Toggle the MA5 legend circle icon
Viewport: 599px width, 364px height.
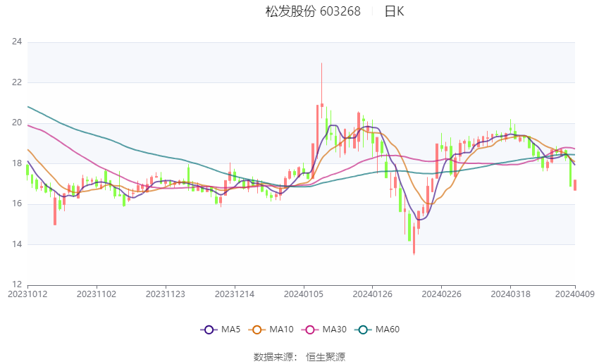click(209, 330)
